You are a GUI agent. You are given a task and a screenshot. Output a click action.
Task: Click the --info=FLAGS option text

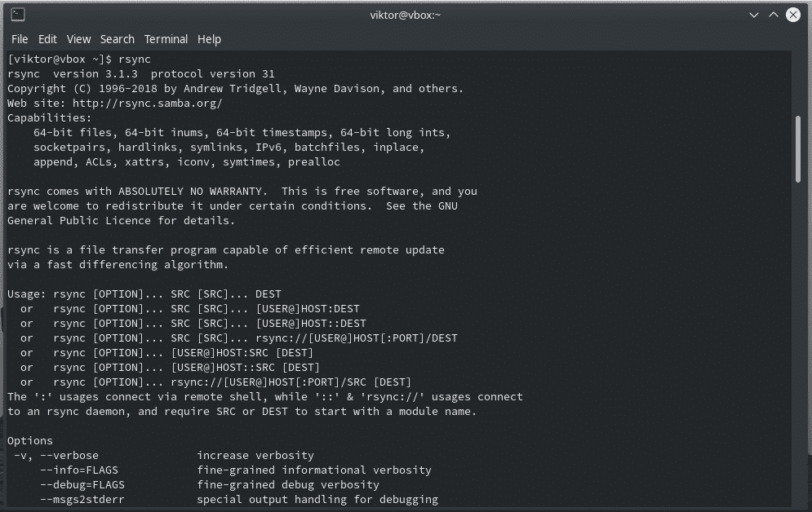79,470
